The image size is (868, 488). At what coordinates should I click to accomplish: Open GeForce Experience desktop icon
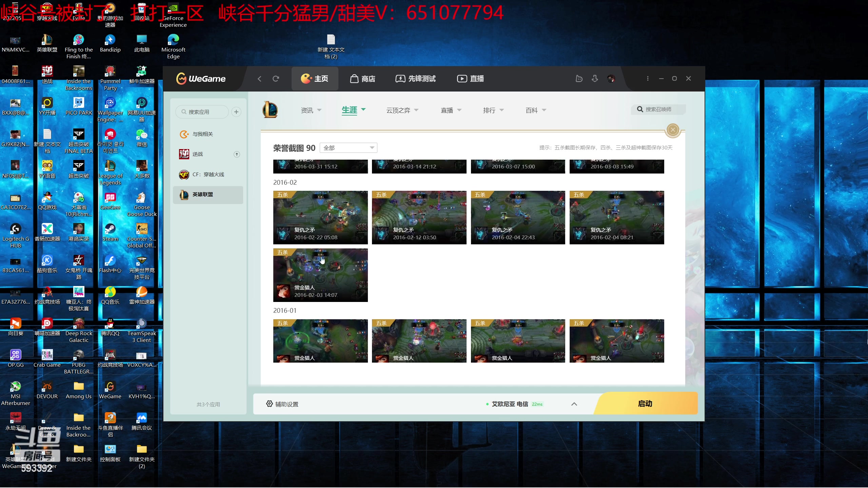click(173, 15)
